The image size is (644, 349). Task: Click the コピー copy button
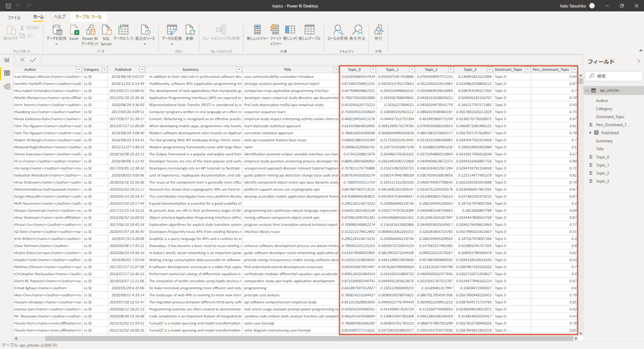tap(28, 35)
